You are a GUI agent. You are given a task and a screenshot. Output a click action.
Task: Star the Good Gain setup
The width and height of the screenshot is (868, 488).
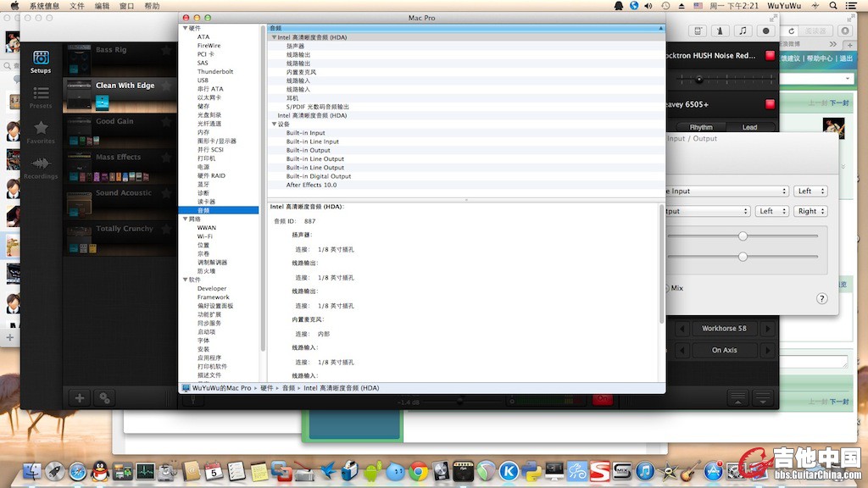[165, 122]
